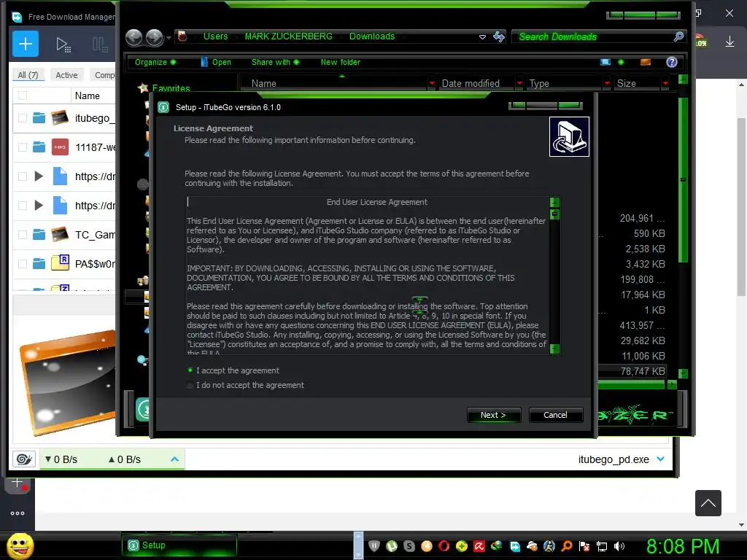Click the browser download arrow icon
The height and width of the screenshot is (560, 747).
tap(729, 42)
